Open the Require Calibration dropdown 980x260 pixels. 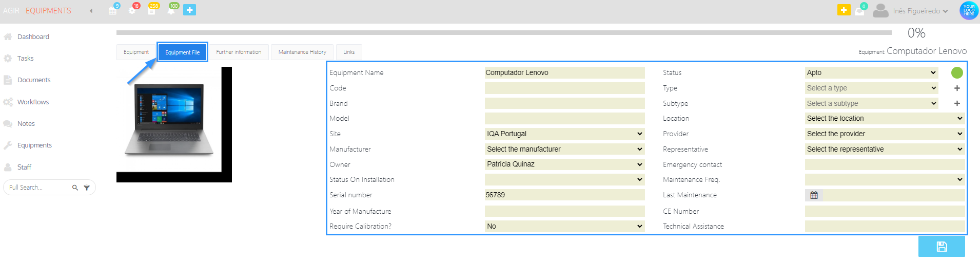(x=565, y=227)
